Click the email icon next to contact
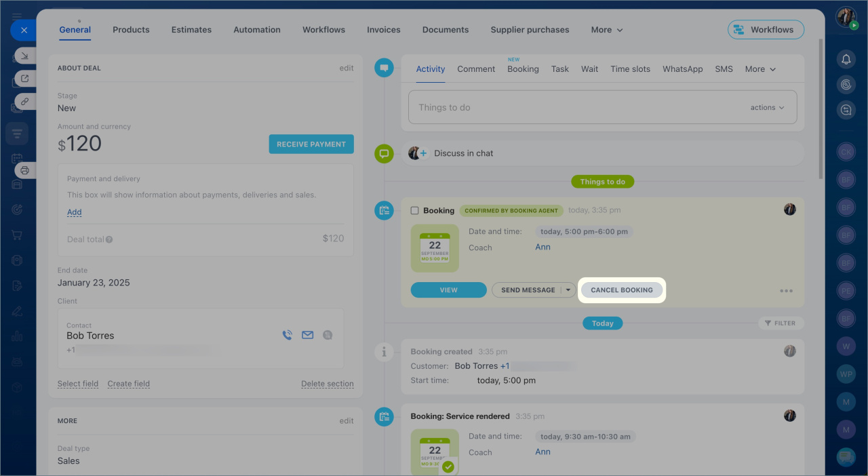The width and height of the screenshot is (868, 476). point(308,335)
